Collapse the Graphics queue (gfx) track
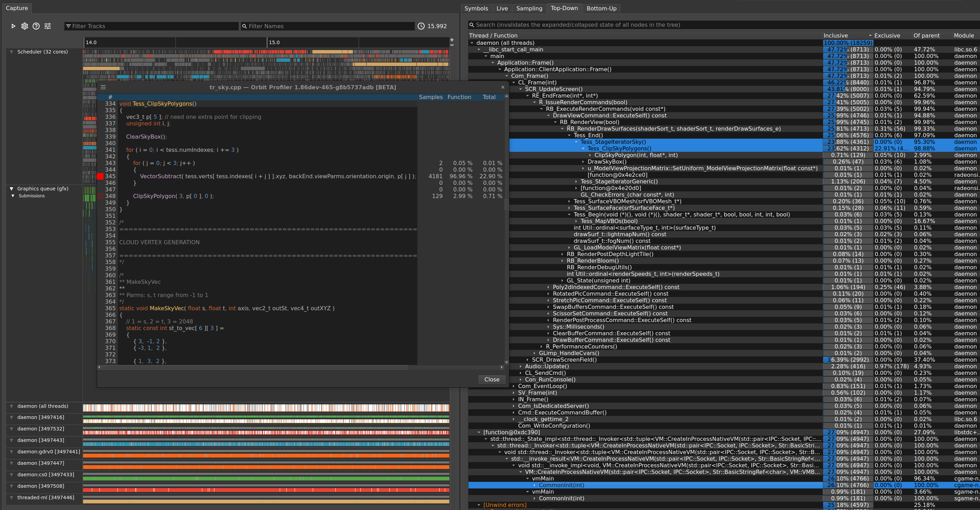The width and height of the screenshot is (980, 510). click(11, 188)
